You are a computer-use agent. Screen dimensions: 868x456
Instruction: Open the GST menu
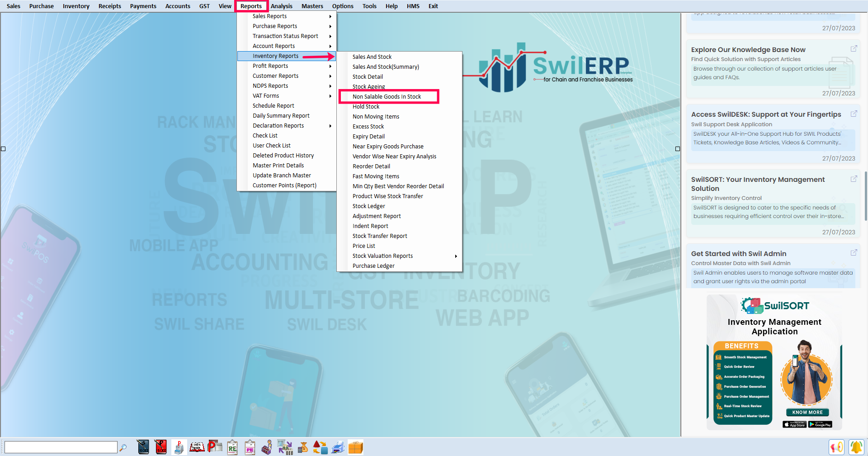[204, 6]
